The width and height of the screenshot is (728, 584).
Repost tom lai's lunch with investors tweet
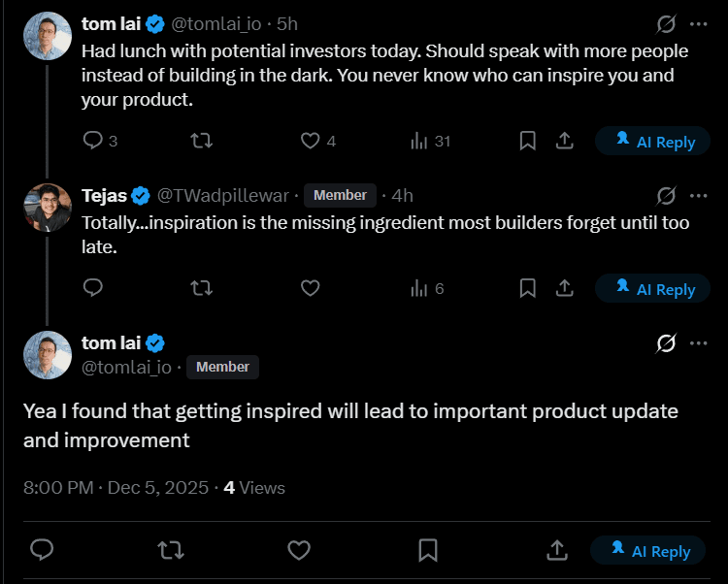coord(201,141)
